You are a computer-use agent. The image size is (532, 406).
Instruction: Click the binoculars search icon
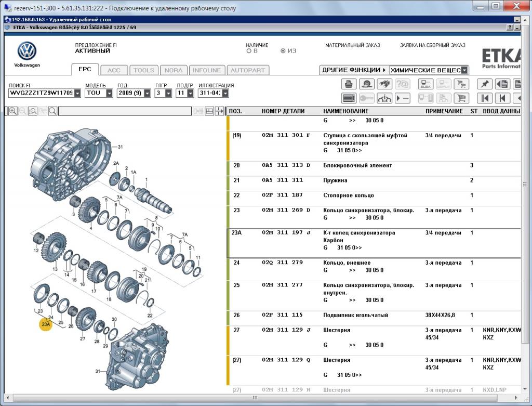point(384,84)
